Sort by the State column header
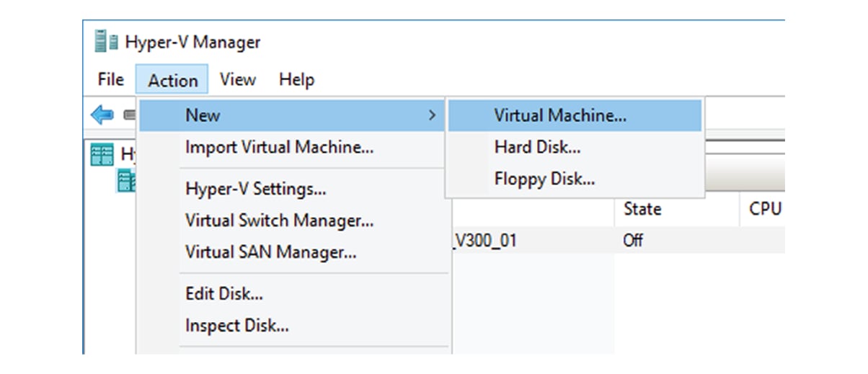The width and height of the screenshot is (868, 374). (677, 209)
